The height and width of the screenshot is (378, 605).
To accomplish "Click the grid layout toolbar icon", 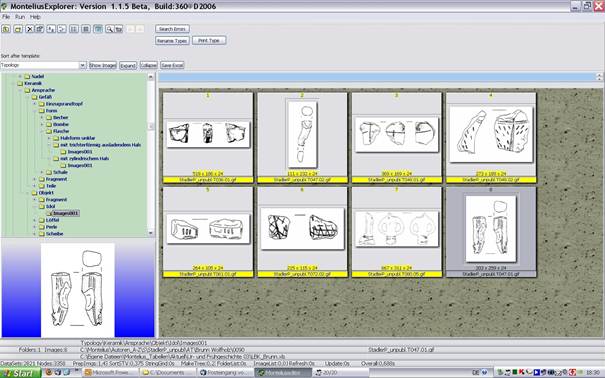I will point(86,29).
